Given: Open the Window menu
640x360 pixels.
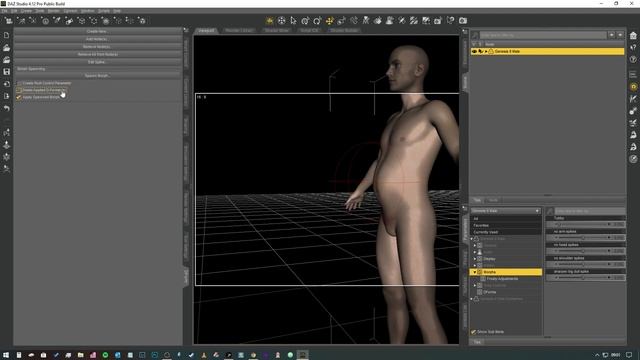Looking at the screenshot, I should pyautogui.click(x=87, y=11).
